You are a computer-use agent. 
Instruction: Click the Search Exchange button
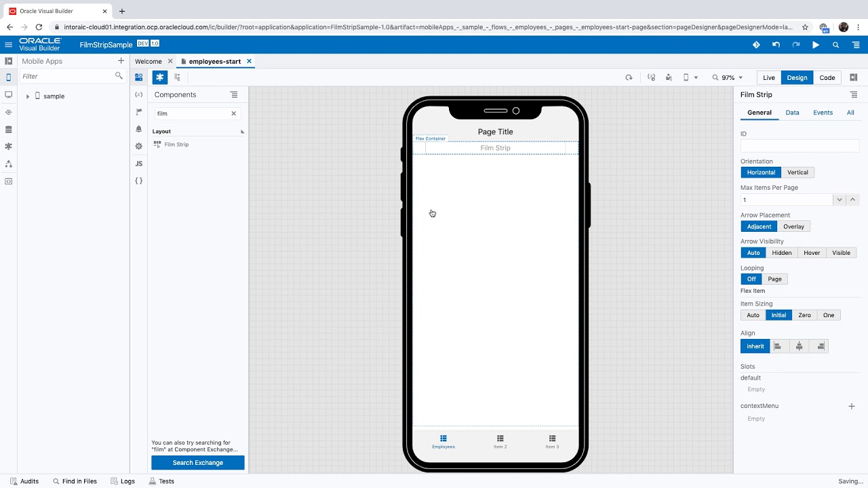pyautogui.click(x=198, y=463)
